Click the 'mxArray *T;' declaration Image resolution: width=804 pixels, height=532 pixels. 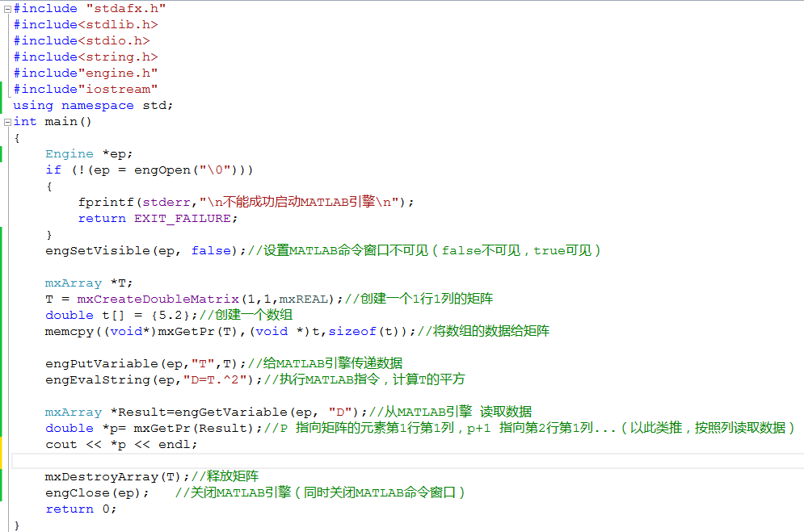pyautogui.click(x=89, y=283)
